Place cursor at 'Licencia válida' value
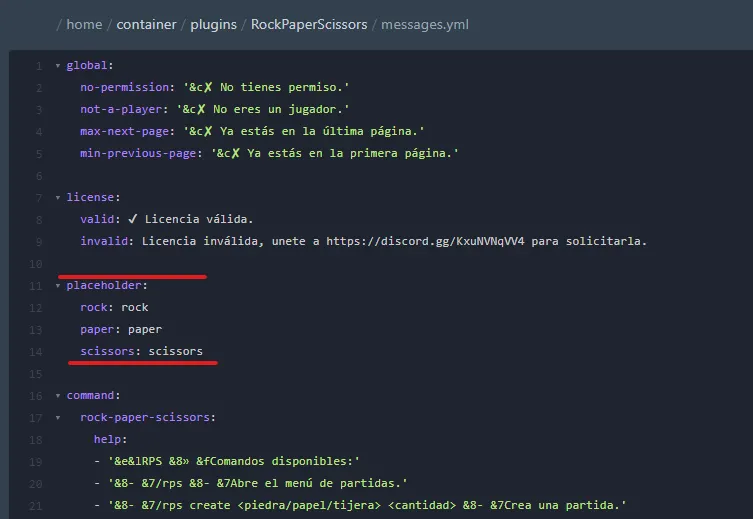753x519 pixels. click(199, 219)
